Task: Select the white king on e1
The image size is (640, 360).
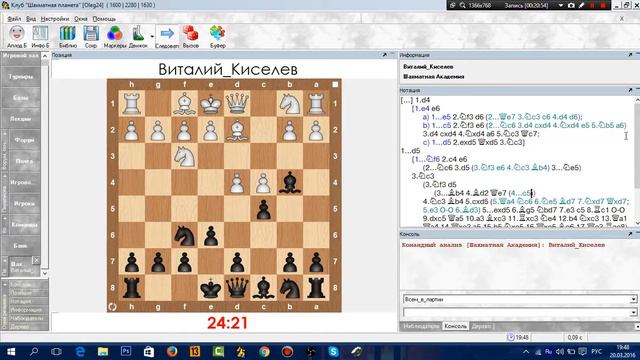Action: 211,104
